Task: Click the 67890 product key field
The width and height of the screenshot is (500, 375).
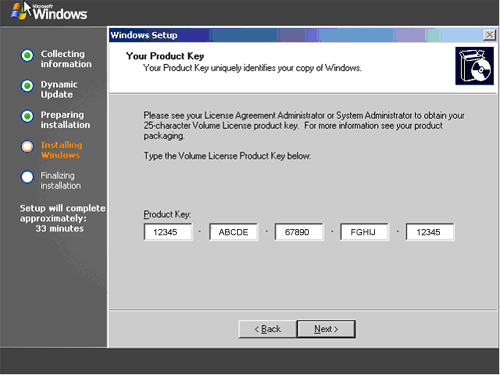Action: click(x=299, y=232)
